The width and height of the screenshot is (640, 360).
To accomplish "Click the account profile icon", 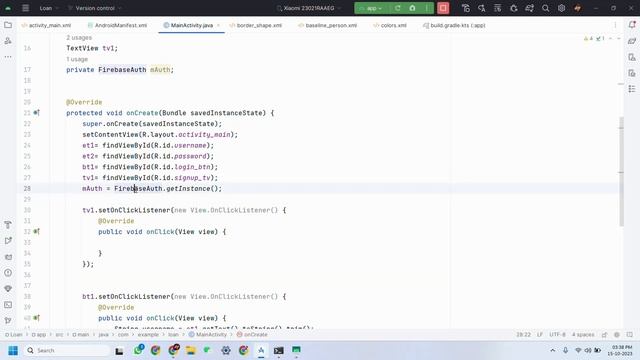I will pos(577,8).
